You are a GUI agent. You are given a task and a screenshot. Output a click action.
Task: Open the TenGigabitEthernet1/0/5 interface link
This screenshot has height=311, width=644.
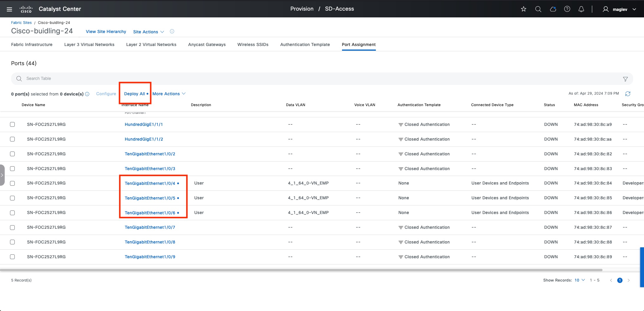point(150,198)
